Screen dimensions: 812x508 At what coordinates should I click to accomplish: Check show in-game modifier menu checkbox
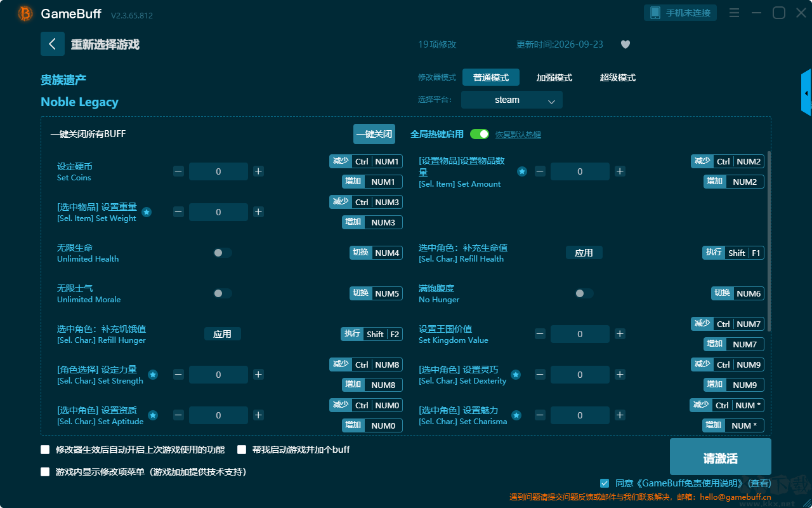[45, 472]
